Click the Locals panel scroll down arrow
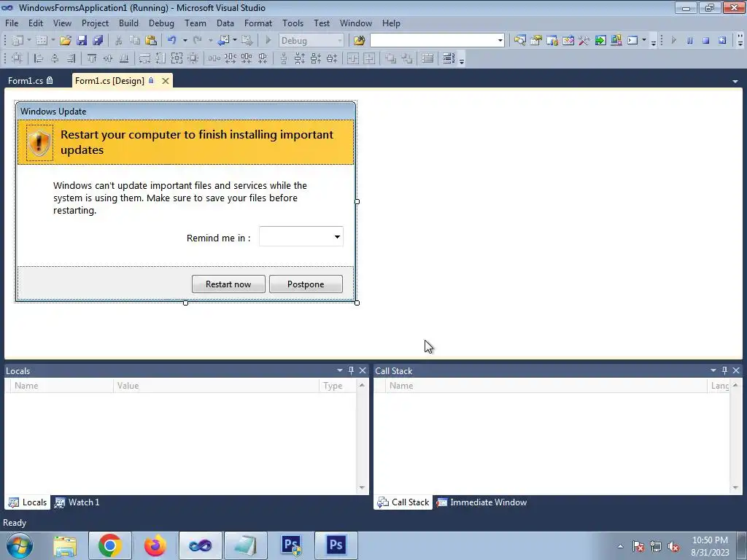Screen dimensions: 747x560 tap(362, 488)
